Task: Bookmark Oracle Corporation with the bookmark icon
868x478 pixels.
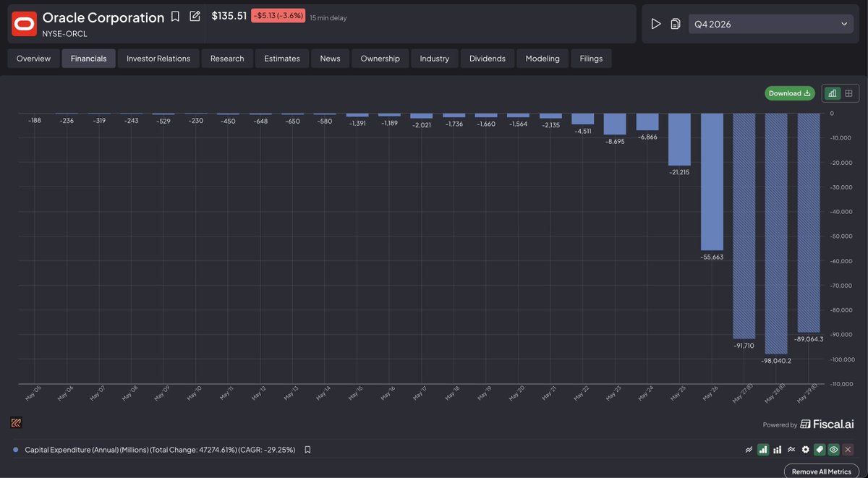Action: pyautogui.click(x=175, y=17)
